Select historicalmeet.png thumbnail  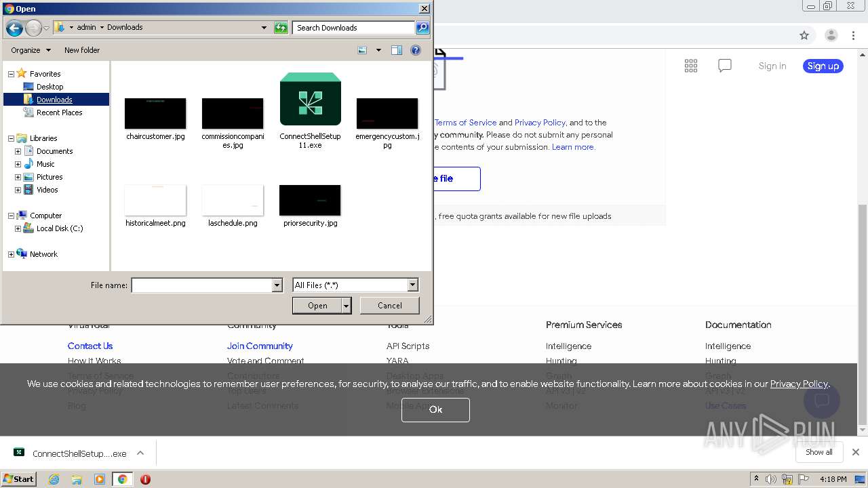point(155,200)
